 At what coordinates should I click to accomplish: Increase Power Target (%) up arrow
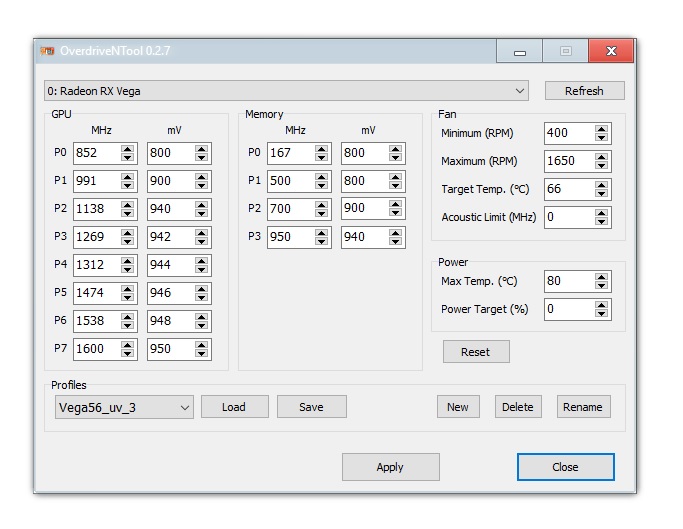pos(602,305)
